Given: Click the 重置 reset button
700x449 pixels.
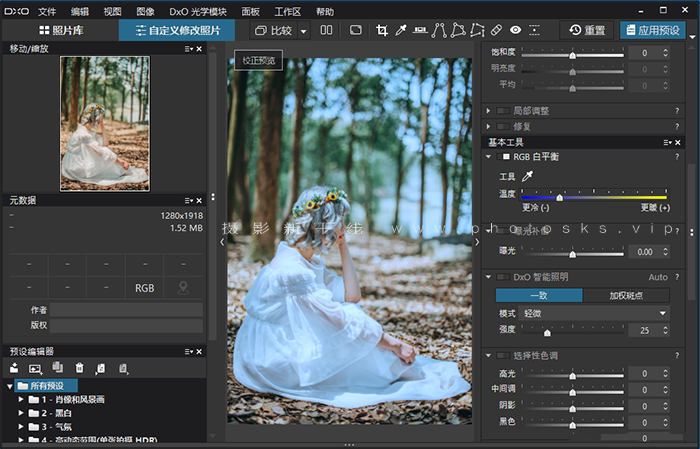Looking at the screenshot, I should tap(587, 30).
